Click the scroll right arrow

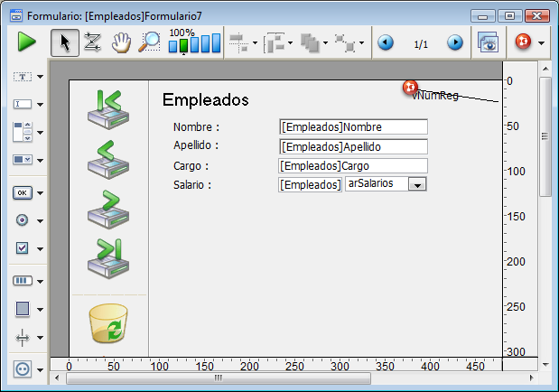531,378
